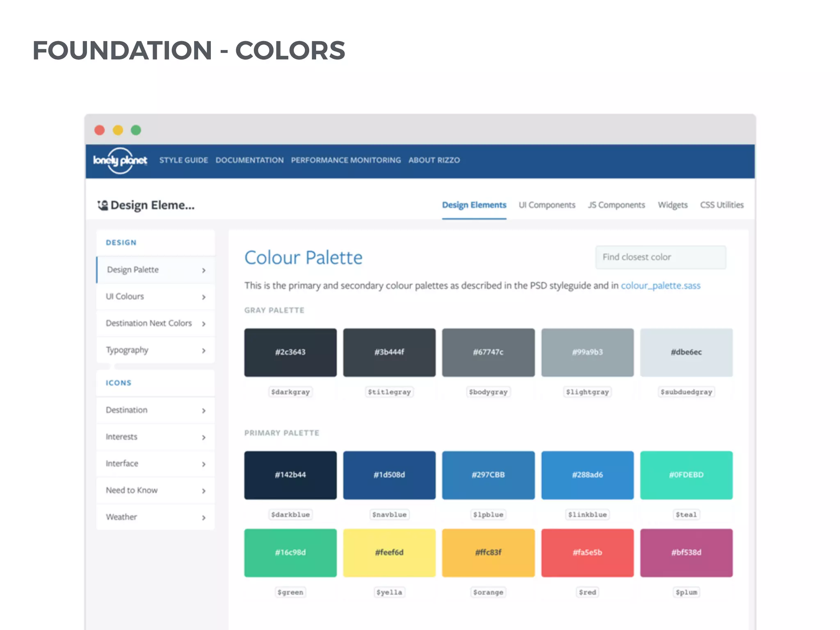Open the Weather sidebar item
This screenshot has height=630, width=840.
tap(155, 517)
